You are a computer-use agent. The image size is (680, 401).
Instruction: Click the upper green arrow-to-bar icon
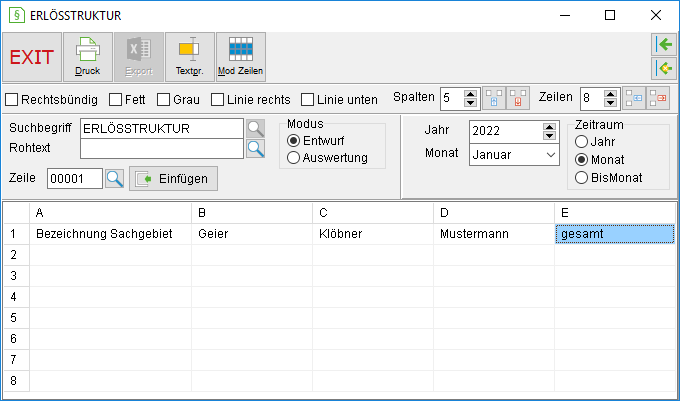664,44
